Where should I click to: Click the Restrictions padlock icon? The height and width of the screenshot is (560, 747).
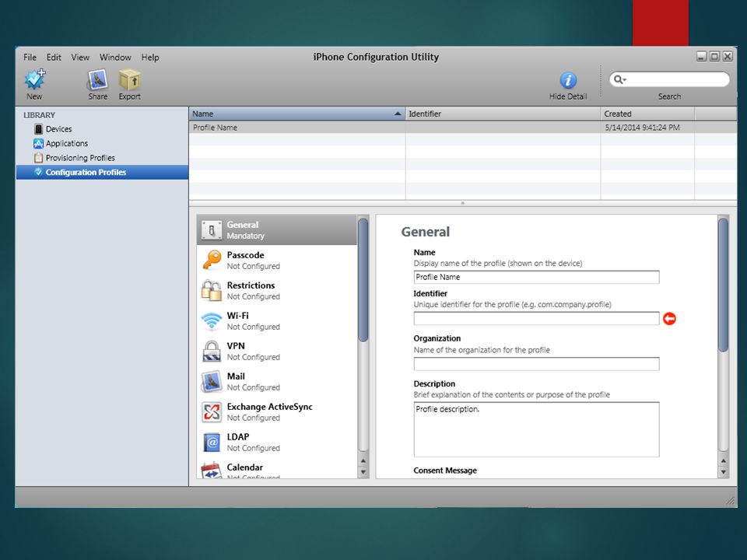coord(212,290)
